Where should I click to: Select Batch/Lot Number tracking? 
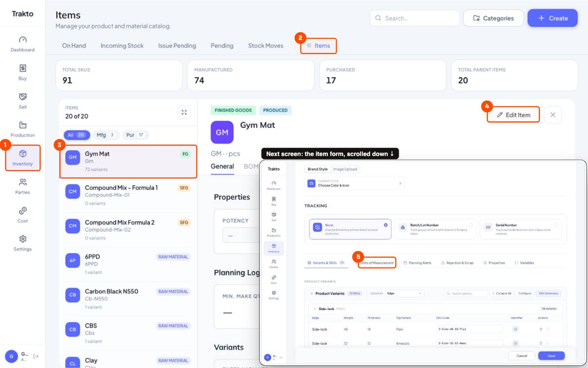pyautogui.click(x=435, y=229)
